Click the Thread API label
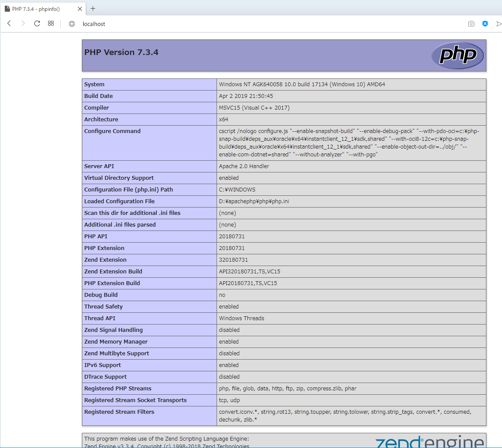Image resolution: width=502 pixels, height=448 pixels. coord(100,318)
